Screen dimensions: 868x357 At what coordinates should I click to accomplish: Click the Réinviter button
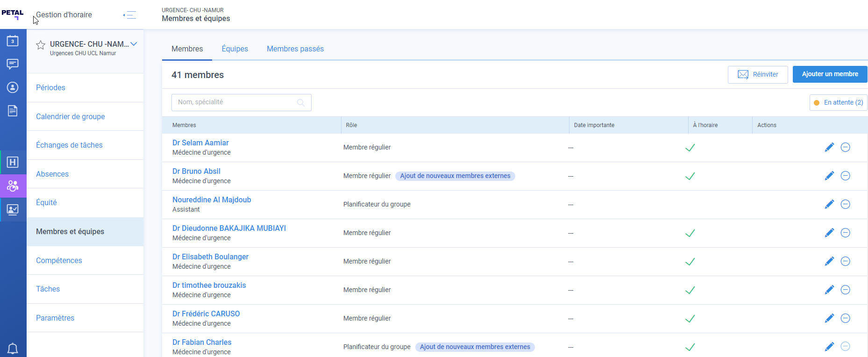click(x=758, y=75)
